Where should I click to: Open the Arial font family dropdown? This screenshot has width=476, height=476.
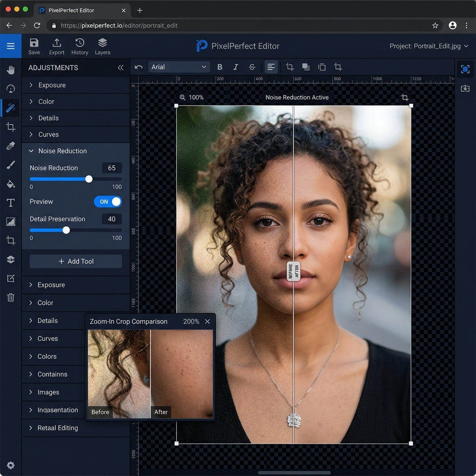tap(179, 66)
